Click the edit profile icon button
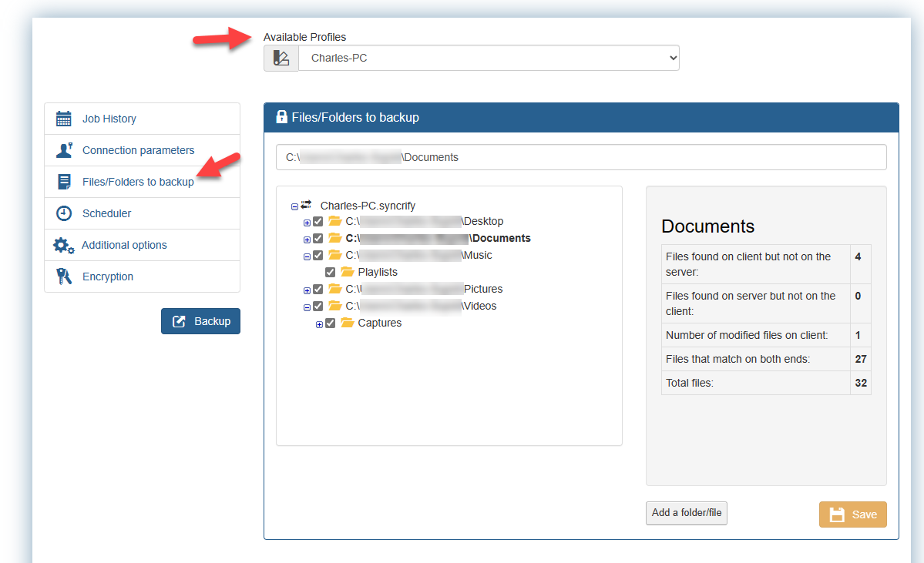Image resolution: width=924 pixels, height=563 pixels. [281, 58]
